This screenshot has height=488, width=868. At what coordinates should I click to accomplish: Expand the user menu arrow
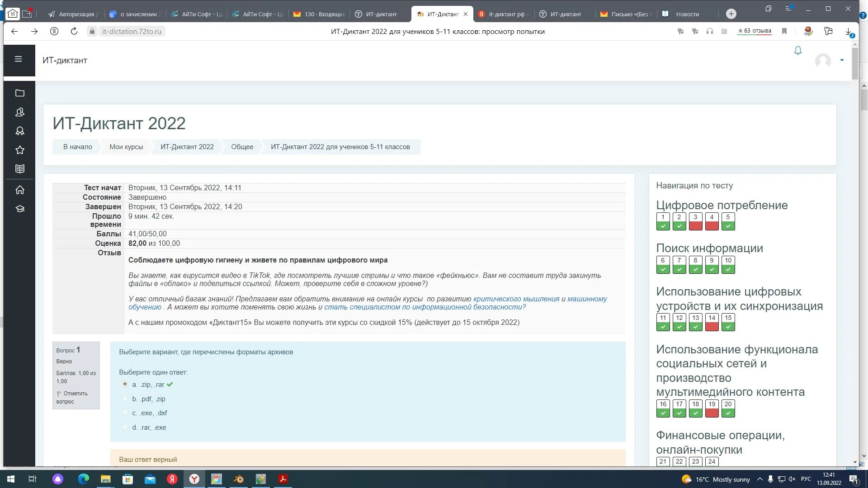pos(842,60)
